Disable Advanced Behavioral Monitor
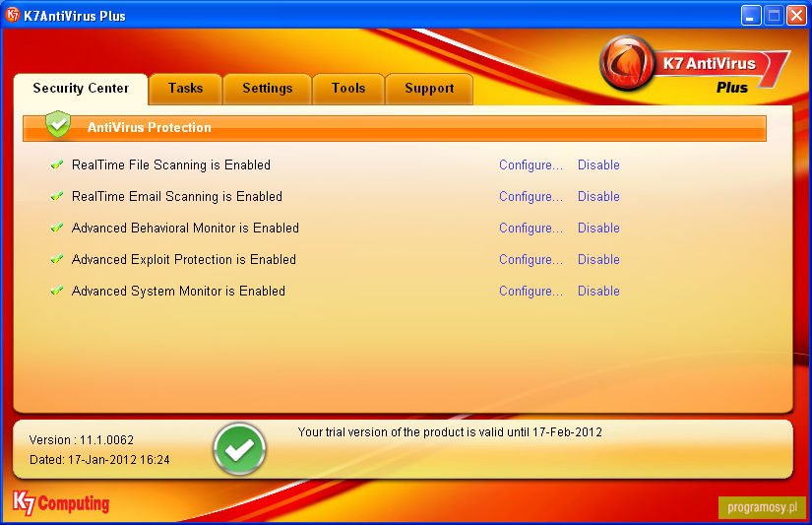This screenshot has height=525, width=812. point(598,229)
